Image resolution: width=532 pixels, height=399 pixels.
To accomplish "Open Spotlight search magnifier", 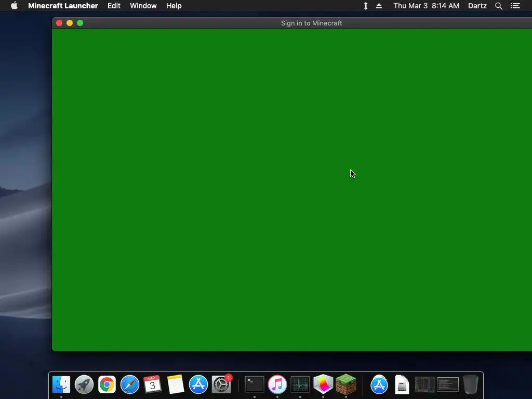I will (499, 6).
